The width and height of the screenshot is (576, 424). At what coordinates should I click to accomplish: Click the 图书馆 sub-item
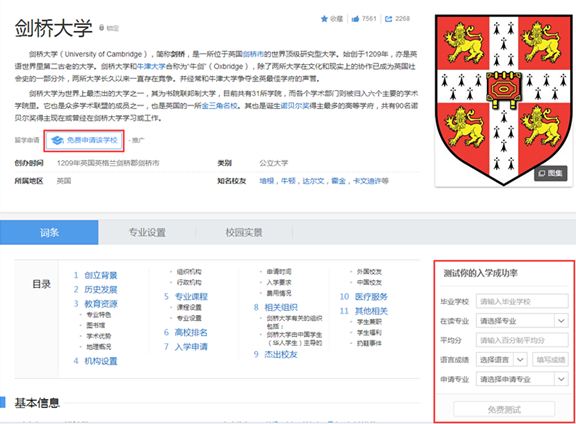(x=96, y=326)
